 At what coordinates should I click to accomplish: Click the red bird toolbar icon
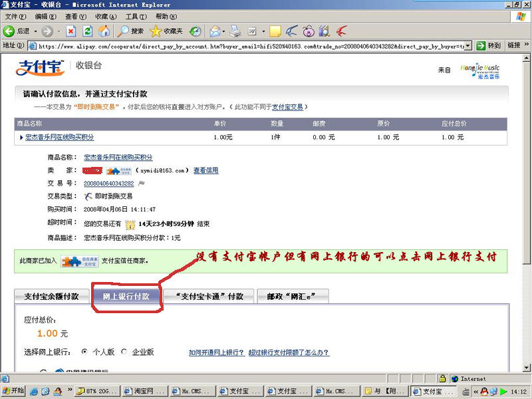[x=341, y=31]
